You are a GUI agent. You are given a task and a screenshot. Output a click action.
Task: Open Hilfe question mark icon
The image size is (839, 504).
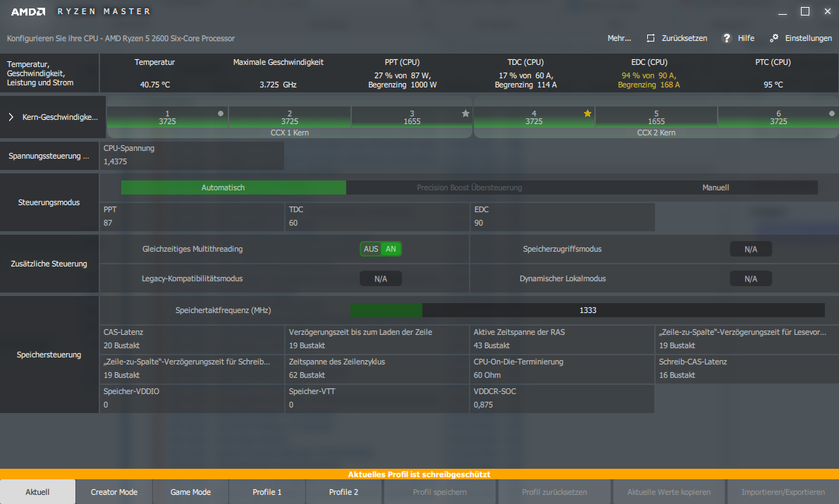[727, 38]
